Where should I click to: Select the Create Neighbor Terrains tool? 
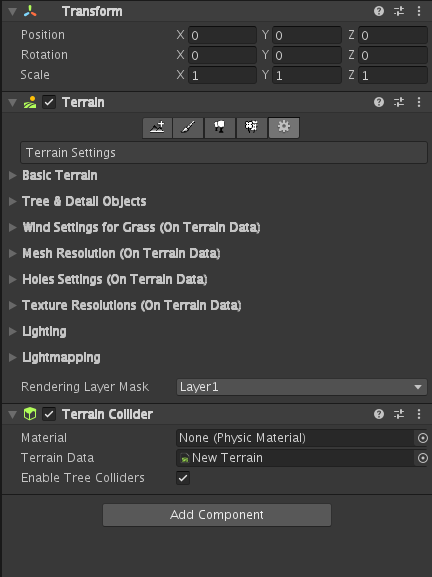[157, 127]
